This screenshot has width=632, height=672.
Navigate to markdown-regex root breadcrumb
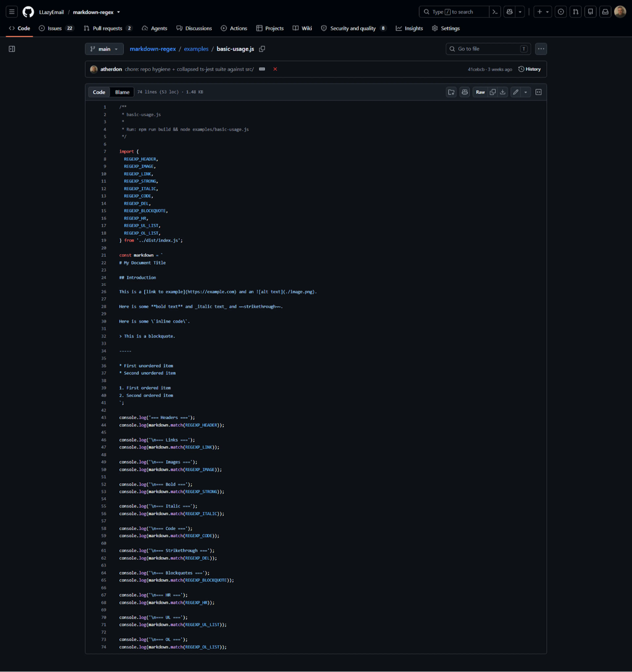coord(153,49)
